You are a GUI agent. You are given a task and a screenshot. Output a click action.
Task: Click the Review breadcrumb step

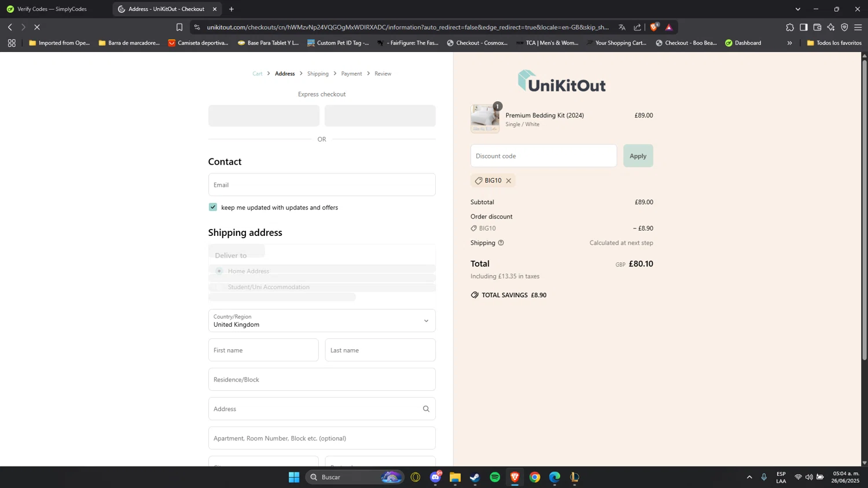tap(382, 73)
